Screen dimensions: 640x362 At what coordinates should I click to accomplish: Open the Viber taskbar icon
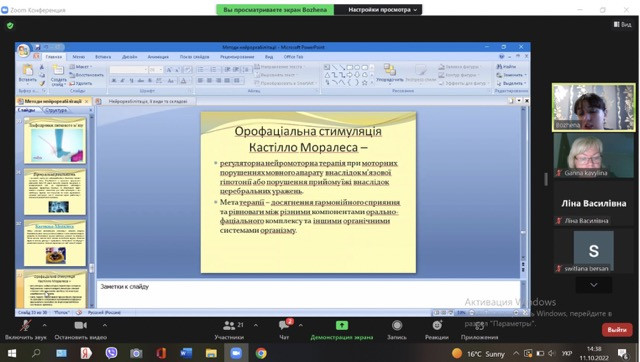(111, 353)
